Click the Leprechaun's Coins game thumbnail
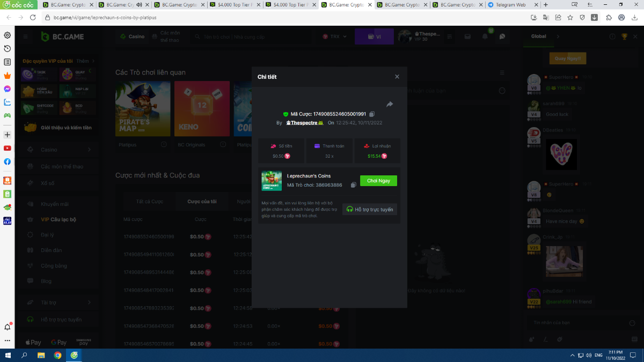 tap(272, 181)
